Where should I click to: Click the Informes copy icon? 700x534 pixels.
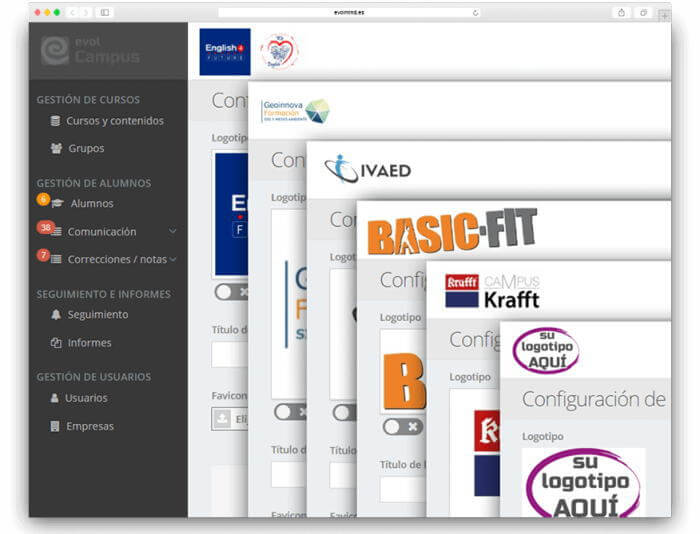[56, 343]
